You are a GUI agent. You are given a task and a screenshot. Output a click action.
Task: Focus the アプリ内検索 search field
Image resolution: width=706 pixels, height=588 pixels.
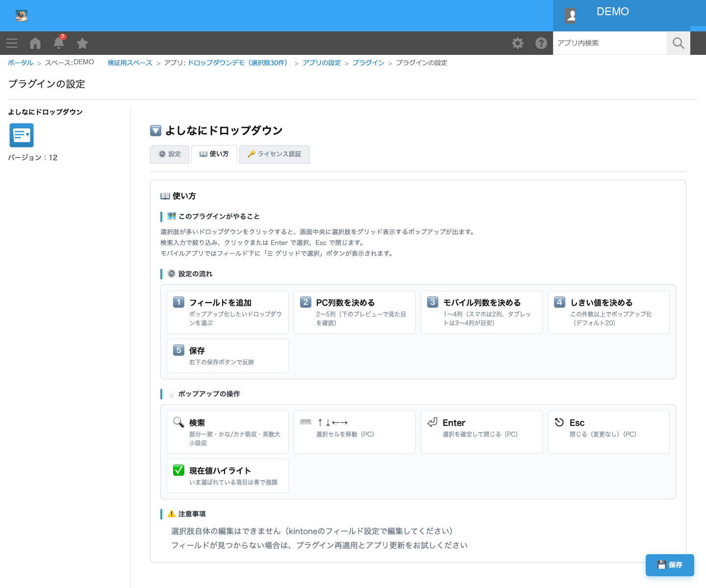[x=610, y=43]
